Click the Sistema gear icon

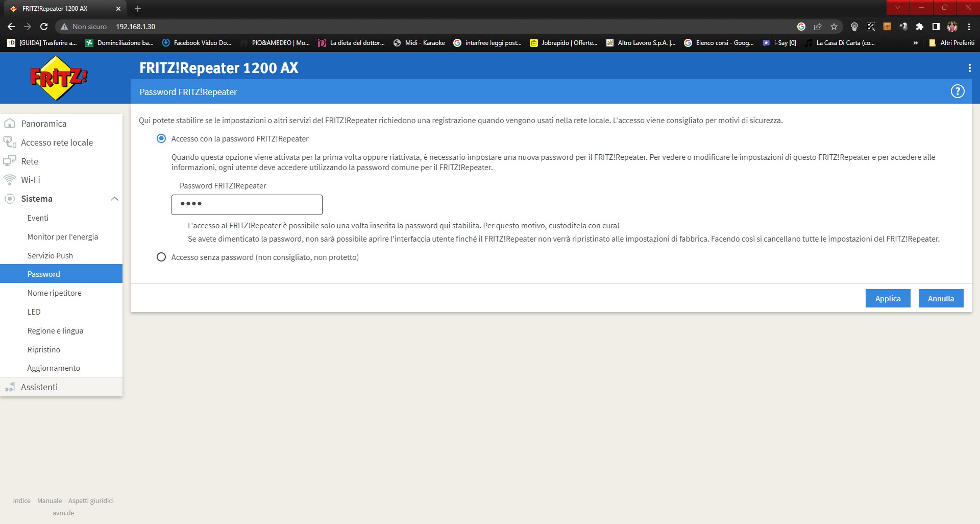[10, 199]
